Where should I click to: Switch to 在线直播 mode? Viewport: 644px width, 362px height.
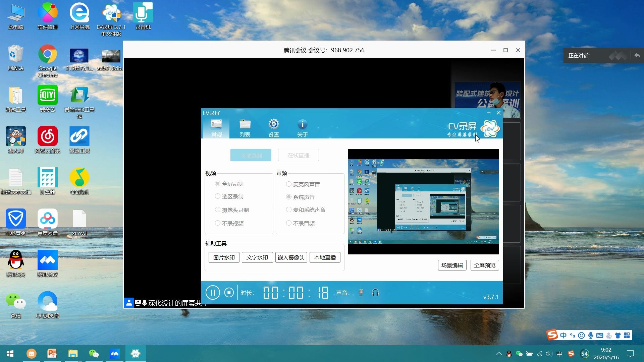click(x=299, y=155)
